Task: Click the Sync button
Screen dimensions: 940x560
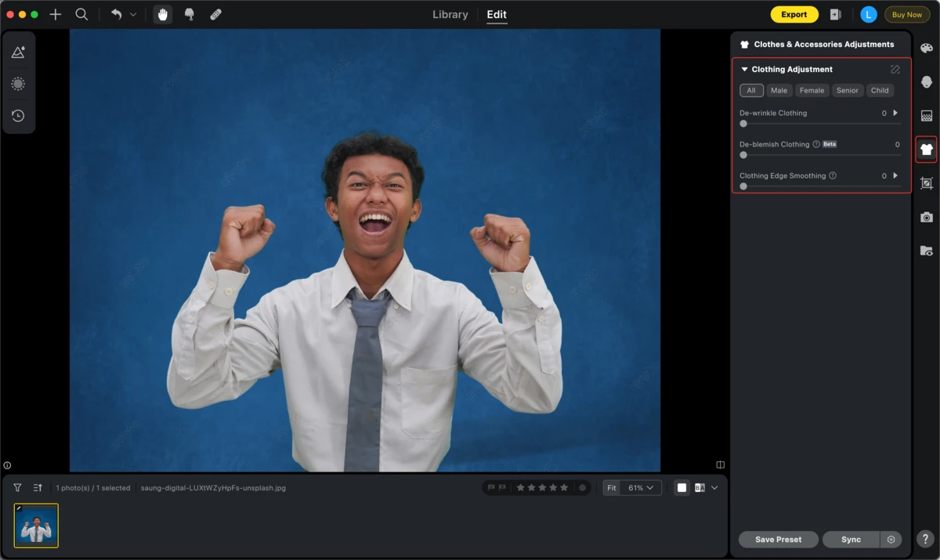Action: click(851, 540)
